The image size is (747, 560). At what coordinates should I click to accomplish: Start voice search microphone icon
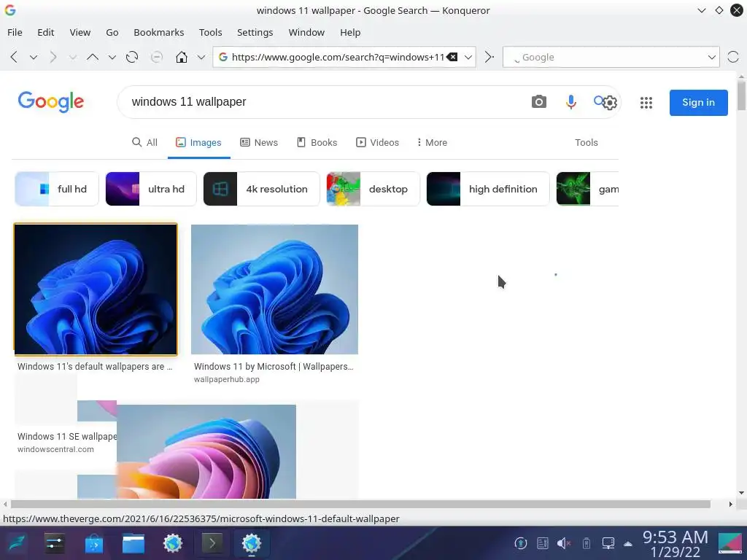pyautogui.click(x=570, y=102)
